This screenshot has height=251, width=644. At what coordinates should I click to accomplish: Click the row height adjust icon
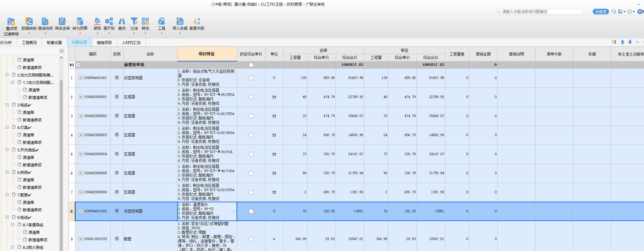(x=614, y=42)
